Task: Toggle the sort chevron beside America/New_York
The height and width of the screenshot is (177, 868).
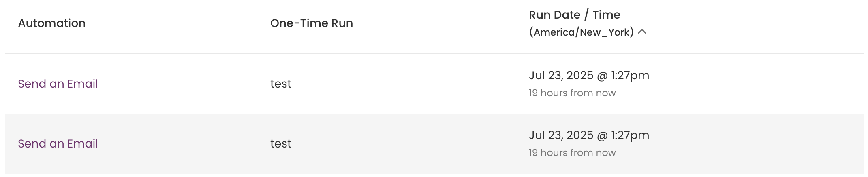Action: (642, 32)
